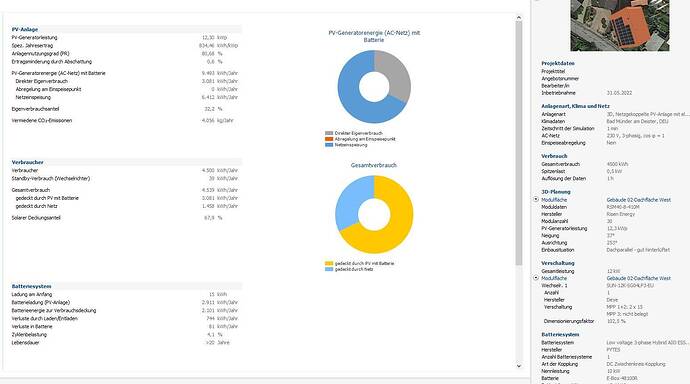690x384 pixels.
Task: Select the Batterieenergie zur Verbrauchsdeckung row
Action: click(125, 310)
